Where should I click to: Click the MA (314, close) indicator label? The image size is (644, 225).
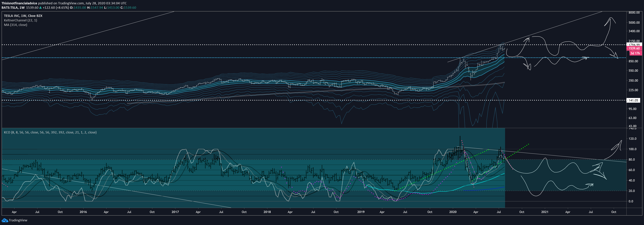pyautogui.click(x=15, y=25)
